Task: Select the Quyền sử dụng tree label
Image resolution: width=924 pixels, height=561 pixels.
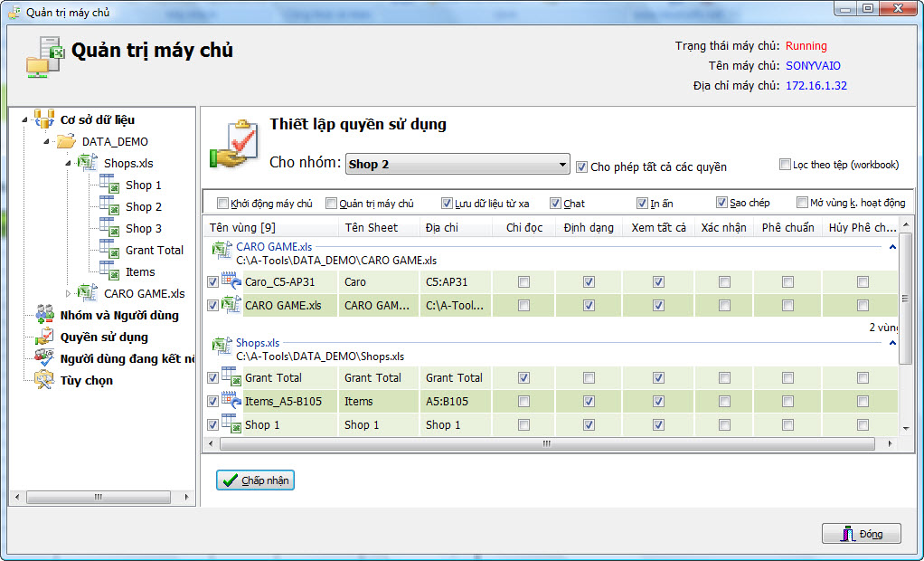Action: [x=104, y=337]
